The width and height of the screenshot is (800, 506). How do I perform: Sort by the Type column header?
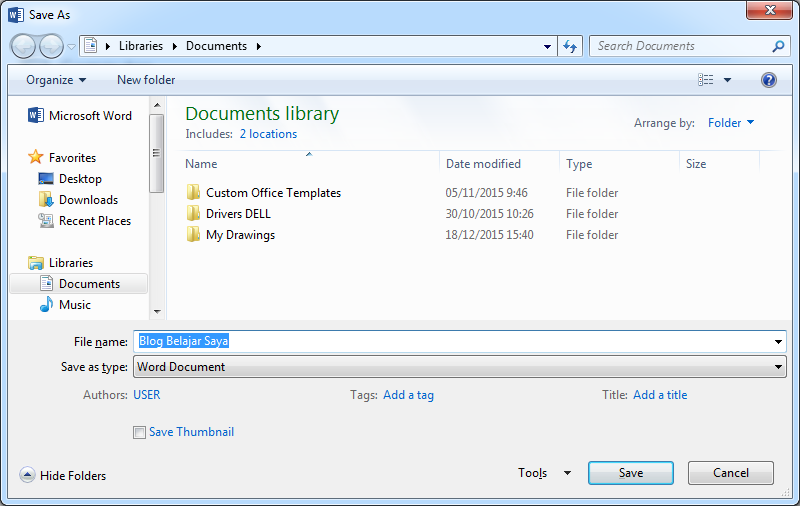(579, 164)
